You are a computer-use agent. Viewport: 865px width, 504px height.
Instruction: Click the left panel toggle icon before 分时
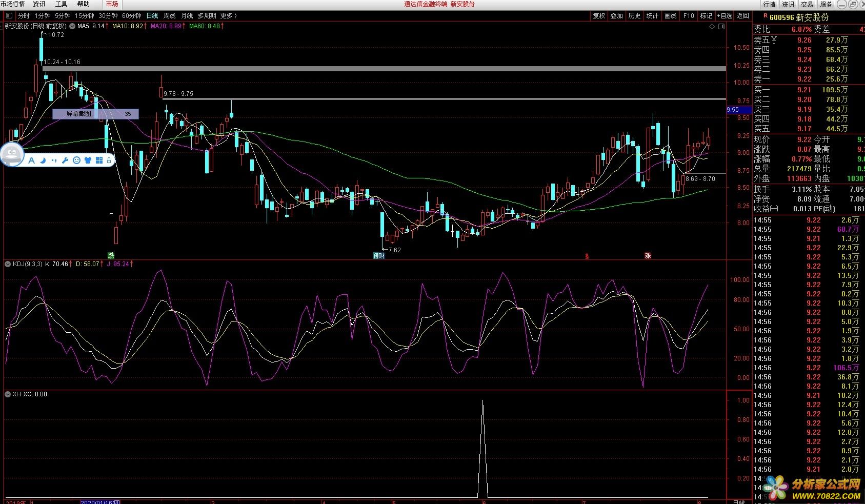(10, 16)
